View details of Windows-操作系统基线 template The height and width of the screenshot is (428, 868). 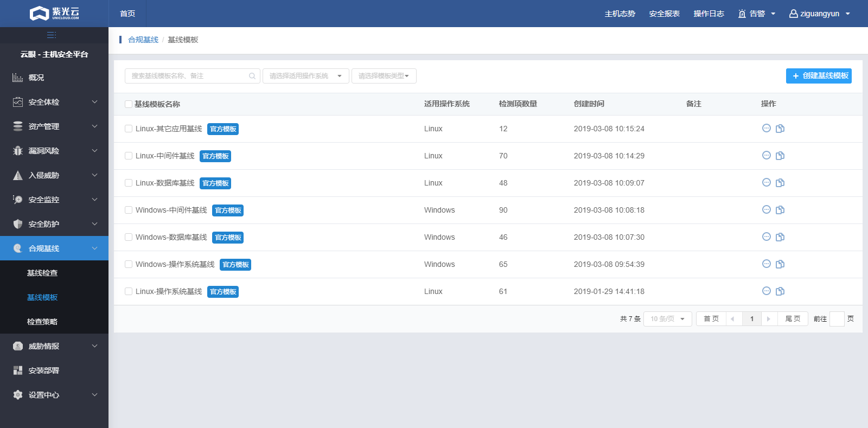click(x=767, y=264)
